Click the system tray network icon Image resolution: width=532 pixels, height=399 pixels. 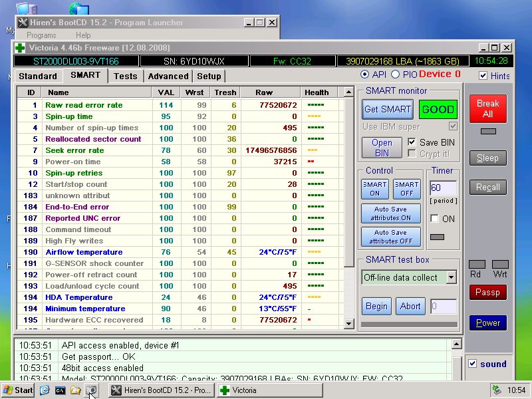click(497, 390)
